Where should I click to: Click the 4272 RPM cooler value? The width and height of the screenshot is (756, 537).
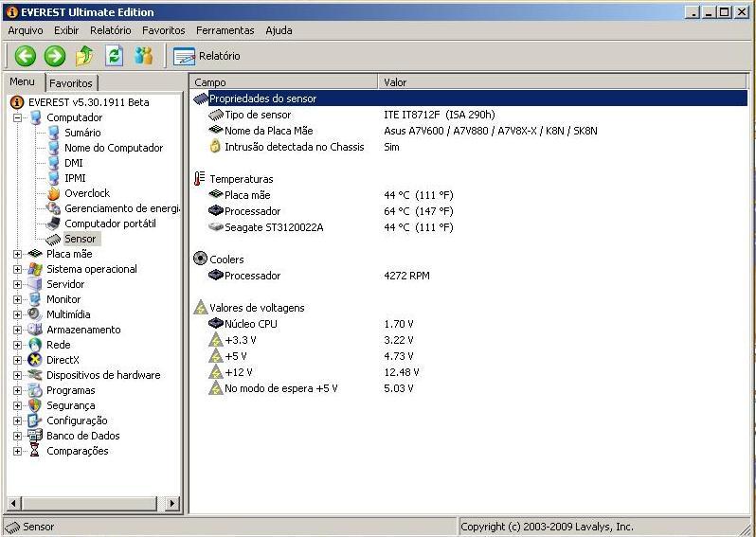pyautogui.click(x=406, y=276)
